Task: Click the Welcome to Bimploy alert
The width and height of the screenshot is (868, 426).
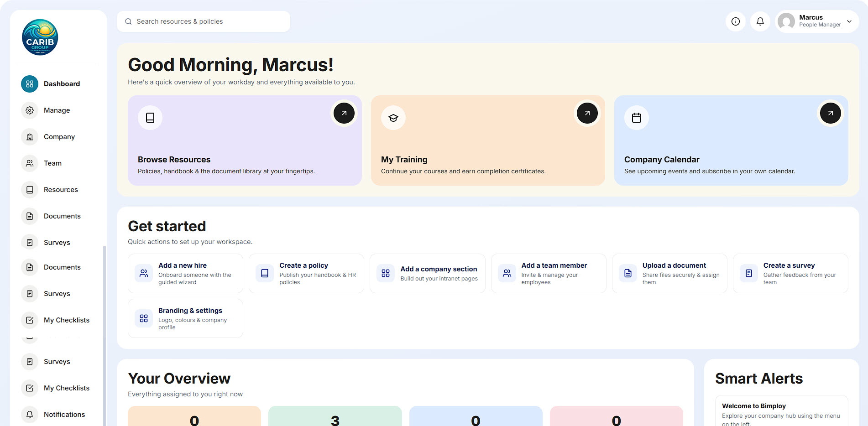Action: tap(781, 411)
